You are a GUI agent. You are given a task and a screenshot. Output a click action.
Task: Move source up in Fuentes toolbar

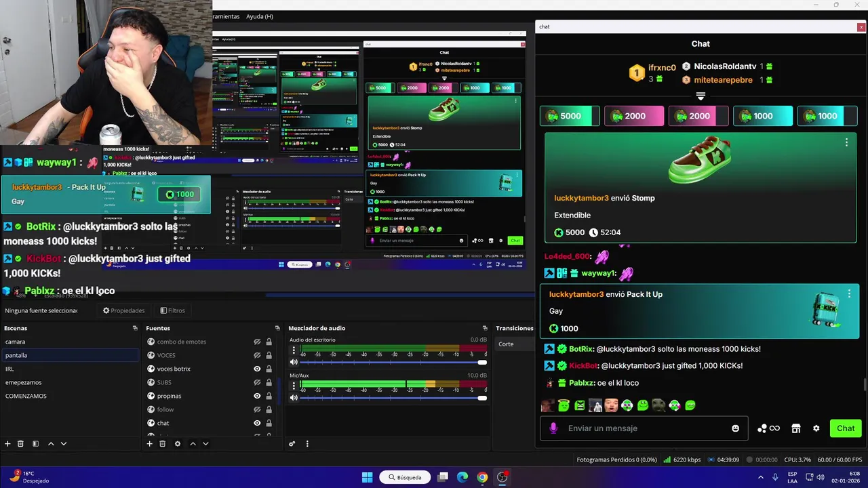coord(193,444)
